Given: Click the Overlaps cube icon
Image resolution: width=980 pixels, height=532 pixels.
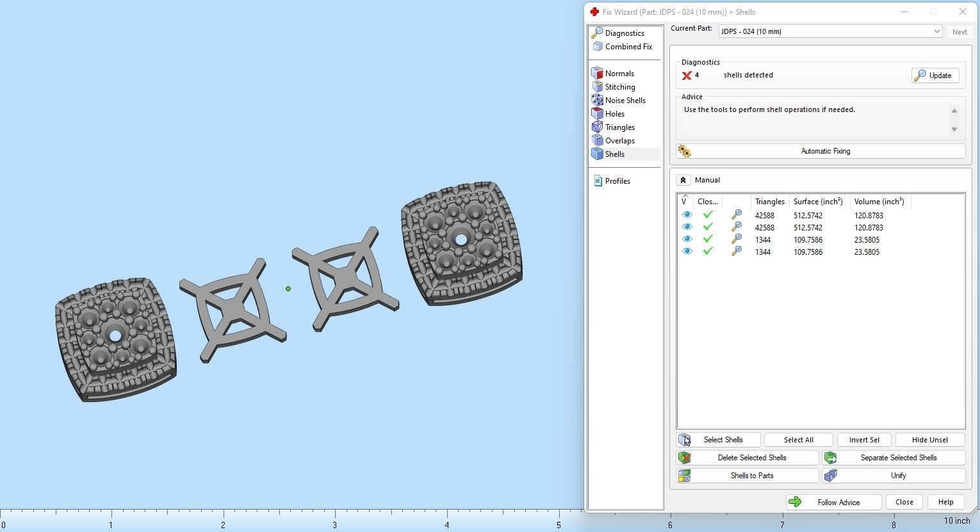Looking at the screenshot, I should pos(597,141).
